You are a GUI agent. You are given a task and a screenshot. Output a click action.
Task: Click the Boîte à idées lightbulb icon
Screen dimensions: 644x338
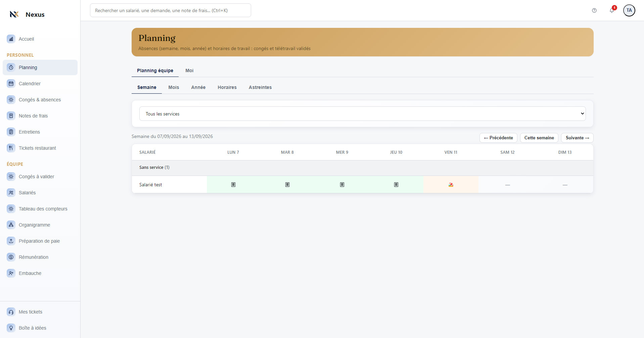[x=11, y=328]
